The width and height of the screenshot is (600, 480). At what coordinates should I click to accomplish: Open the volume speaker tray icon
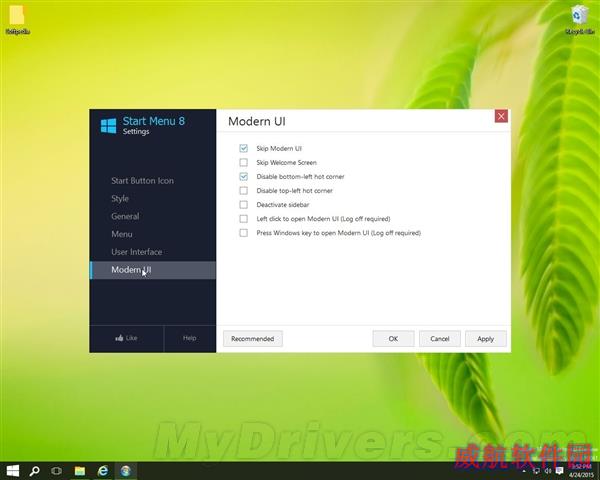point(548,471)
